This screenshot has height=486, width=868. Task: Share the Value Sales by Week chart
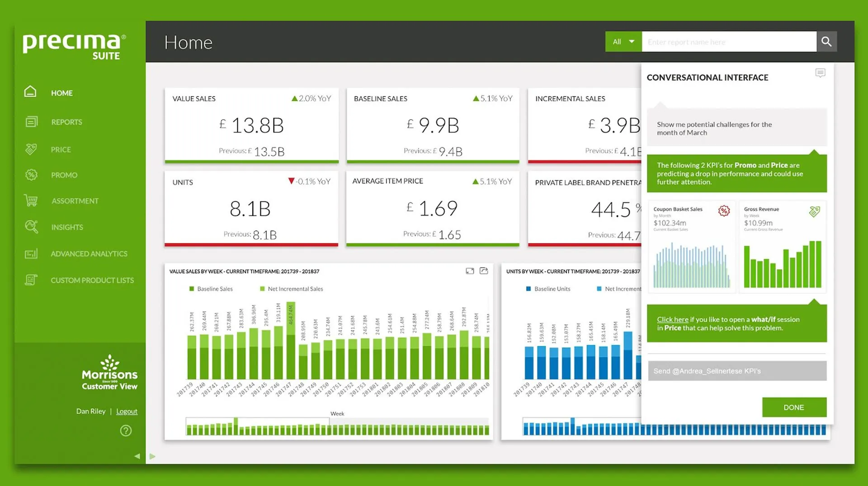point(484,271)
